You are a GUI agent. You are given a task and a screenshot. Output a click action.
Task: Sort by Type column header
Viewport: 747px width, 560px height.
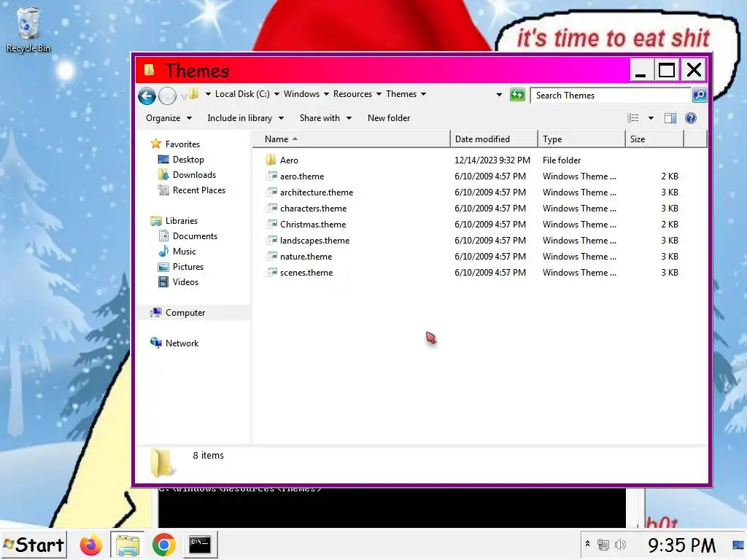(x=581, y=139)
